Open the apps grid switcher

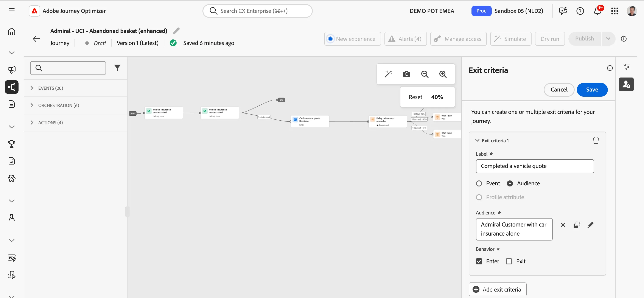[614, 11]
